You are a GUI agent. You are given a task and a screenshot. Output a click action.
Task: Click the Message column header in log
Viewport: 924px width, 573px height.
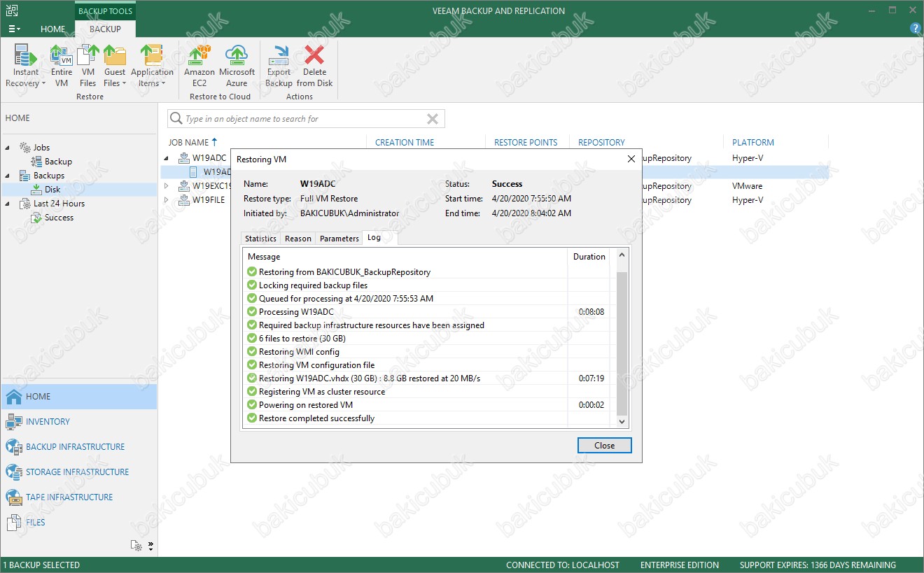(405, 257)
